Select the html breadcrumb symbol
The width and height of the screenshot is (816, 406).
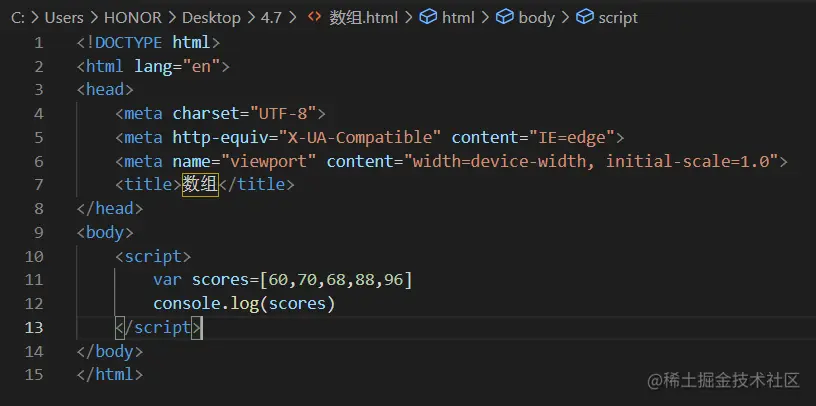458,18
